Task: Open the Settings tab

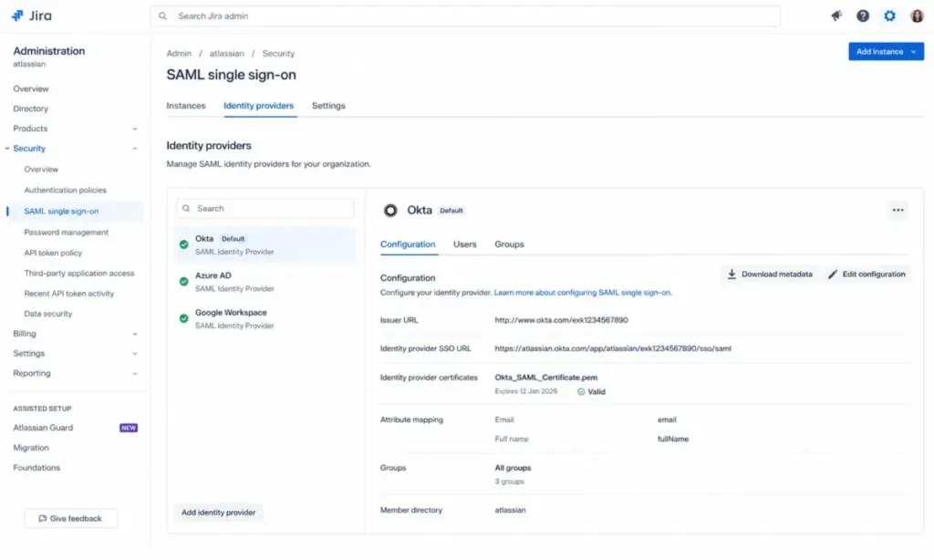Action: pyautogui.click(x=328, y=106)
